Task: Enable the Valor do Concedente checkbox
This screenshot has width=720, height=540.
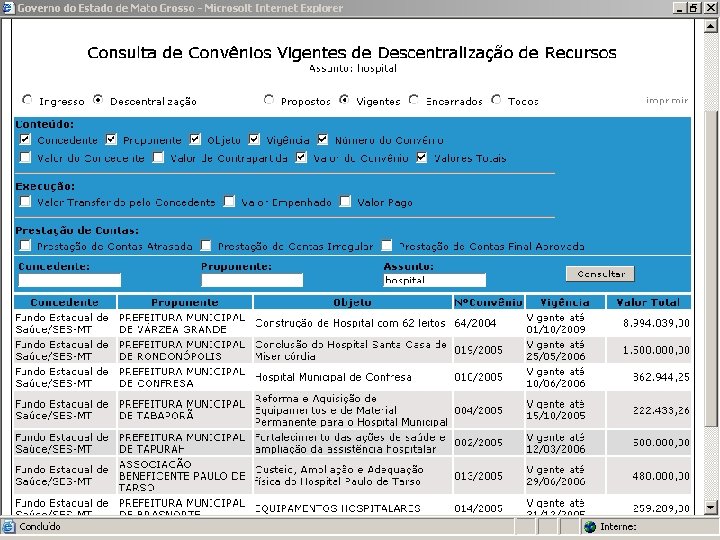Action: [x=25, y=158]
